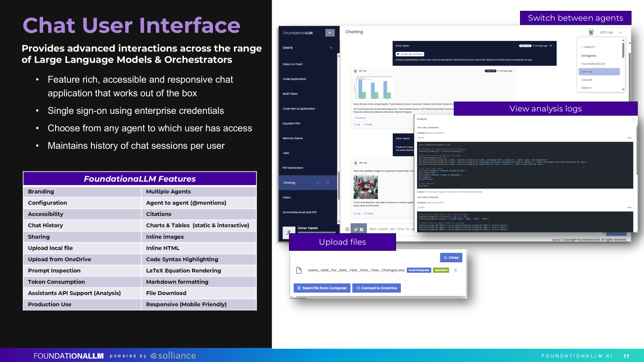Copy the first python code block
The height and width of the screenshot is (362, 644).
(x=629, y=138)
